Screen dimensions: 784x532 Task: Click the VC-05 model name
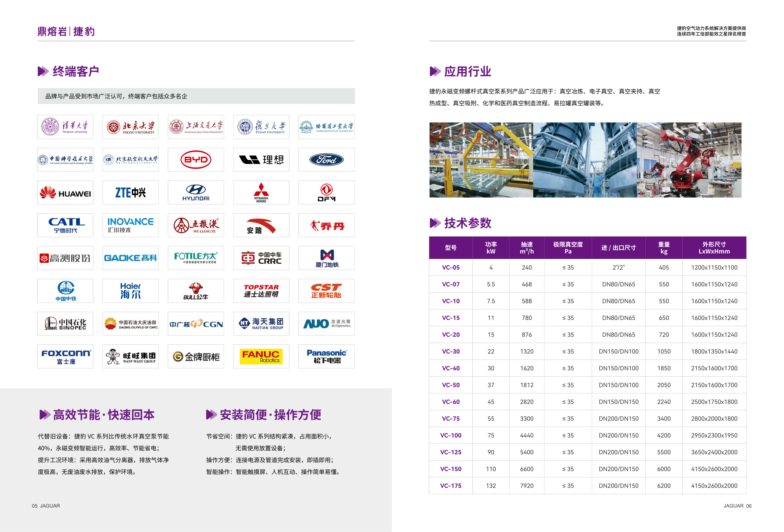click(x=451, y=267)
